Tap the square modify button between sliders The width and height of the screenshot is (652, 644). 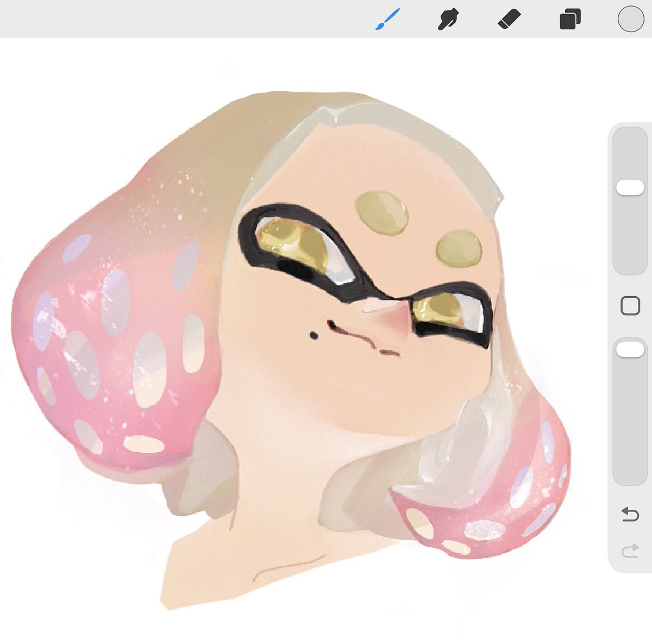tap(630, 306)
